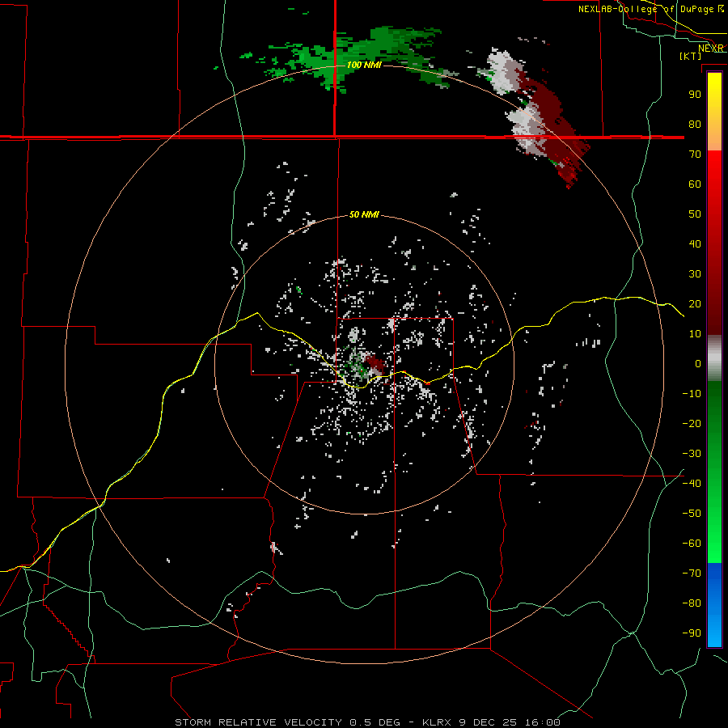Viewport: 728px width, 728px height.
Task: Pick the gray zero-velocity color bar segment
Action: click(x=714, y=358)
